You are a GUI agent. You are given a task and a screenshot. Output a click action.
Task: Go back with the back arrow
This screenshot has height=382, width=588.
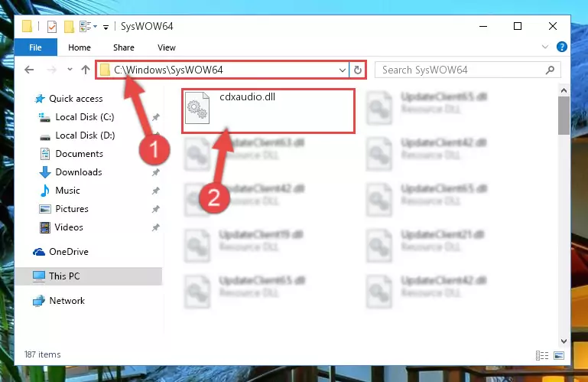(x=29, y=70)
